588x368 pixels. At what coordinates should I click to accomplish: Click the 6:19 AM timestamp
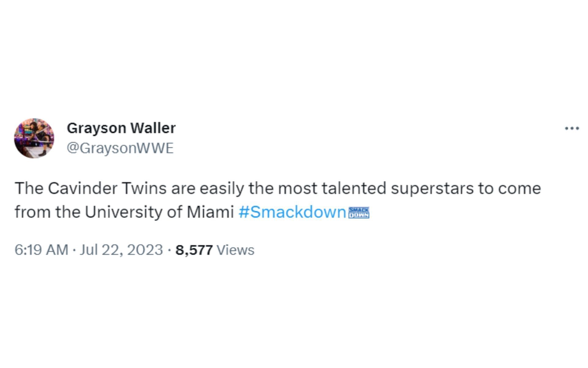[x=41, y=250]
